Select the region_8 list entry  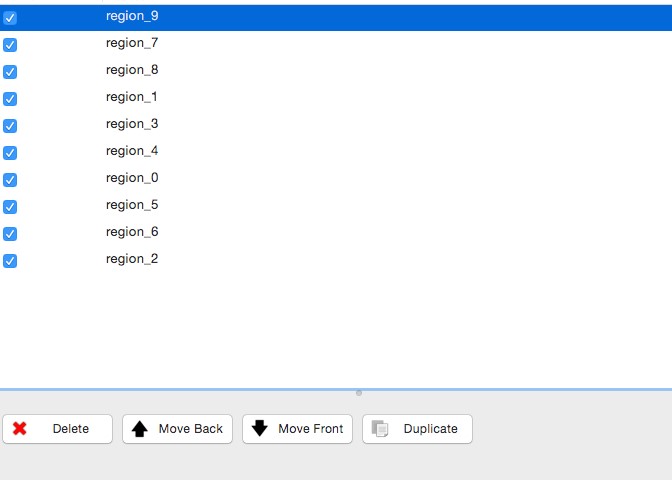pyautogui.click(x=132, y=70)
